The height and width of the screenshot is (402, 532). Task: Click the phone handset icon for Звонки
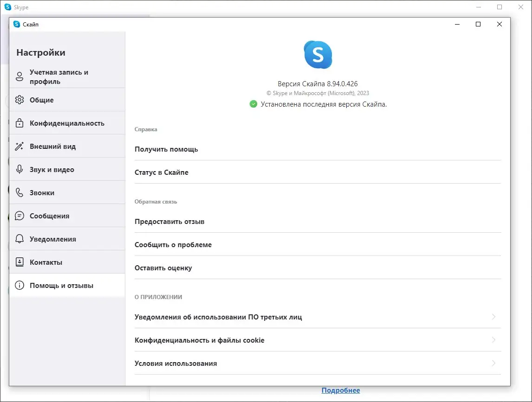[19, 192]
